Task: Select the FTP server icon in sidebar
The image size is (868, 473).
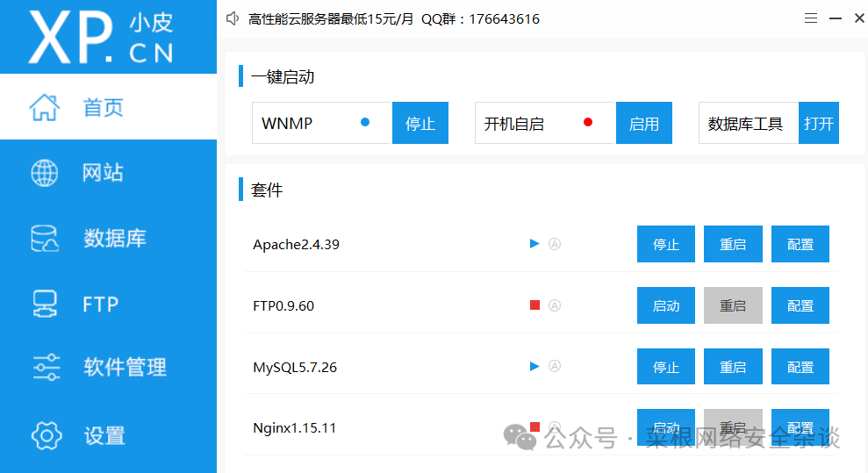Action: point(44,304)
